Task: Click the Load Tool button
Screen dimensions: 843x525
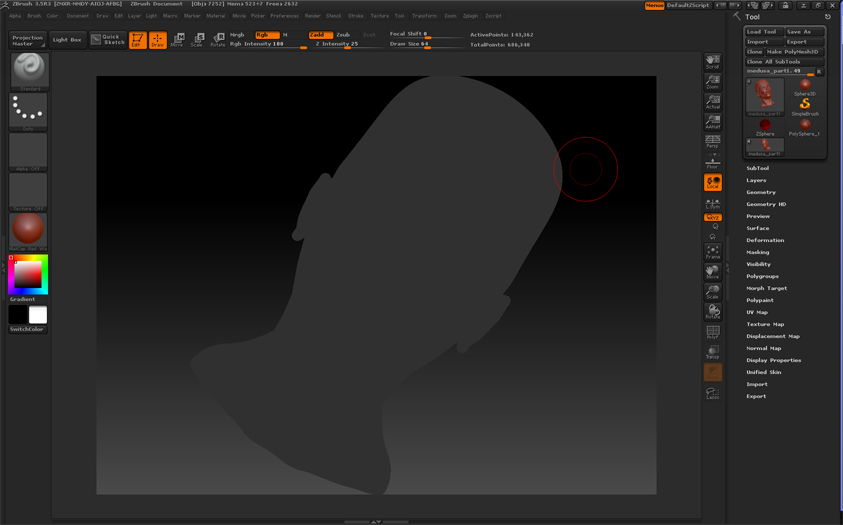Action: tap(762, 32)
